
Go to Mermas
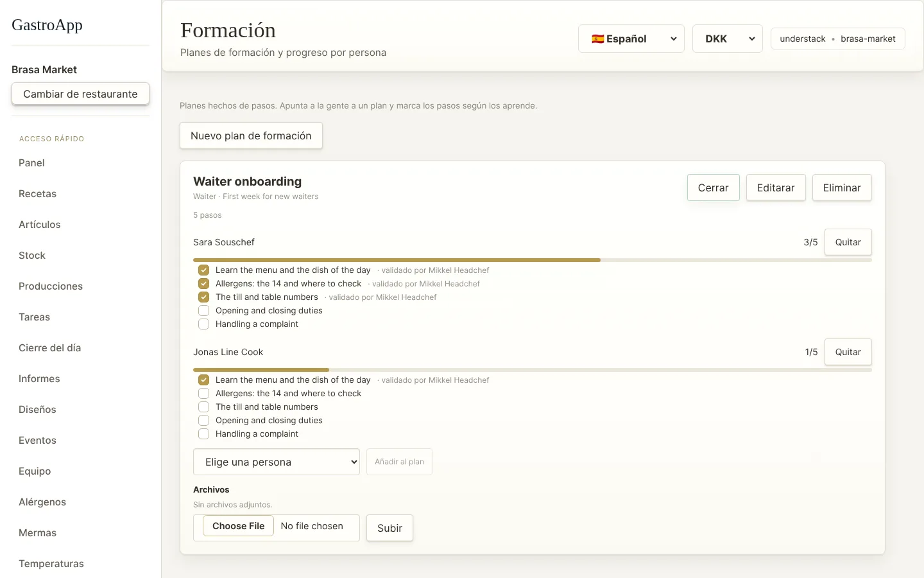[37, 533]
